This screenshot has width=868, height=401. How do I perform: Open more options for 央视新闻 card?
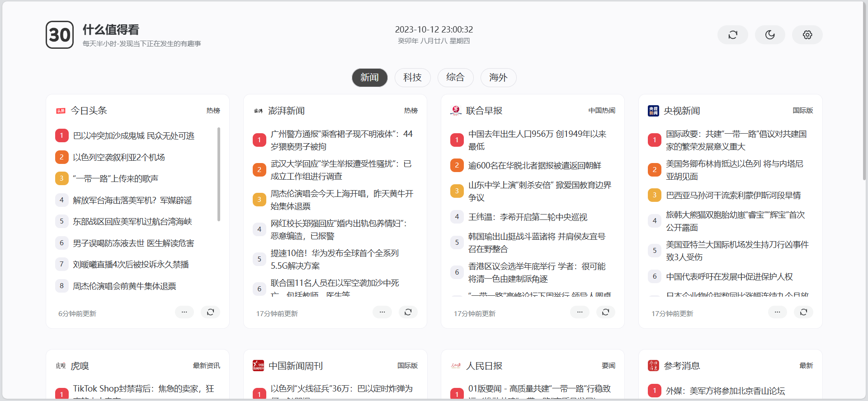(777, 312)
